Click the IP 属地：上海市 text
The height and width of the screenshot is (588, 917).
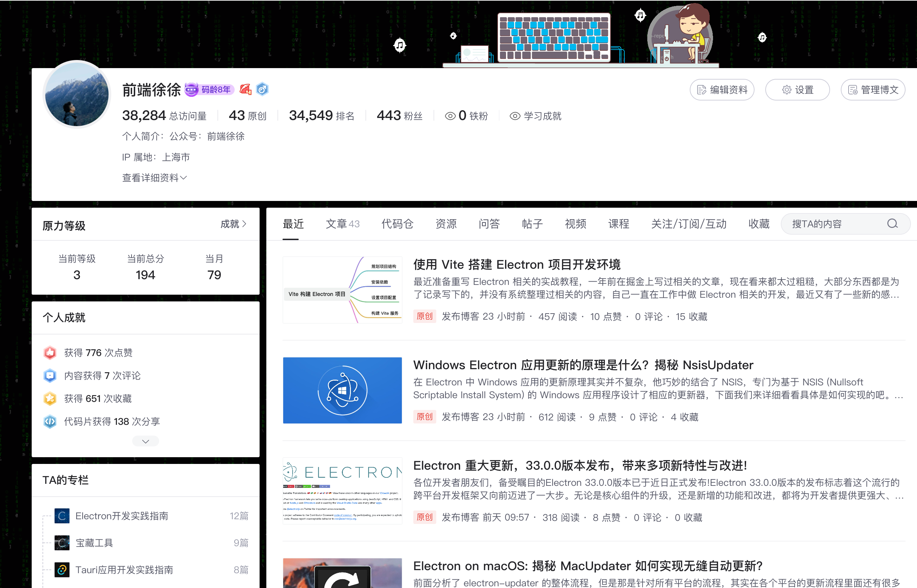(156, 157)
